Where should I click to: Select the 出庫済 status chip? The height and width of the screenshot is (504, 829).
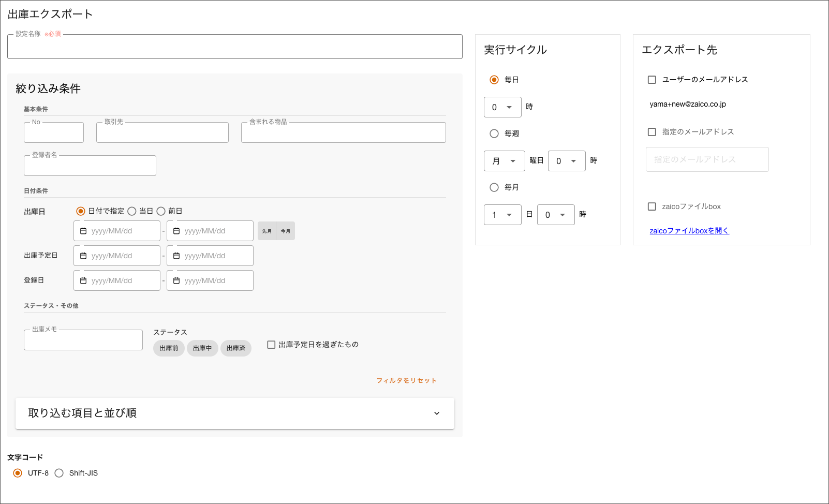coord(236,348)
